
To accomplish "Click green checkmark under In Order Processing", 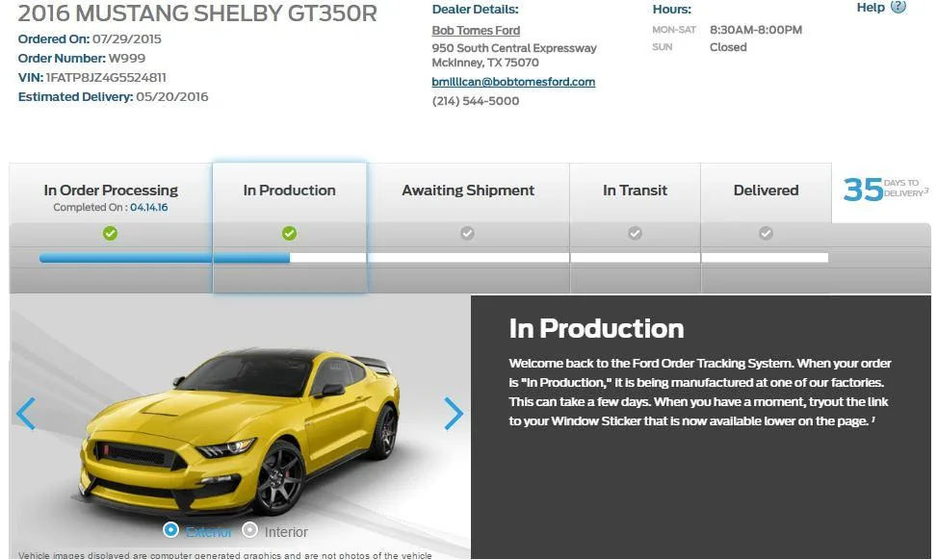I will click(110, 233).
